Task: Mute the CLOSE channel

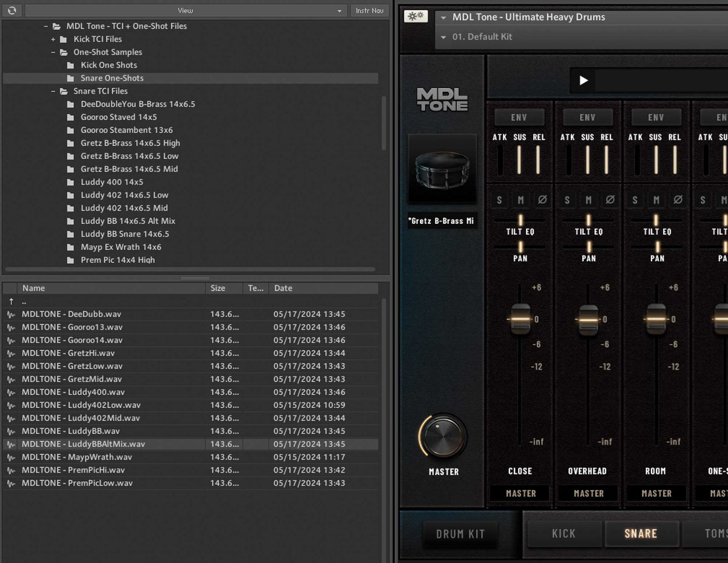Action: [x=521, y=200]
